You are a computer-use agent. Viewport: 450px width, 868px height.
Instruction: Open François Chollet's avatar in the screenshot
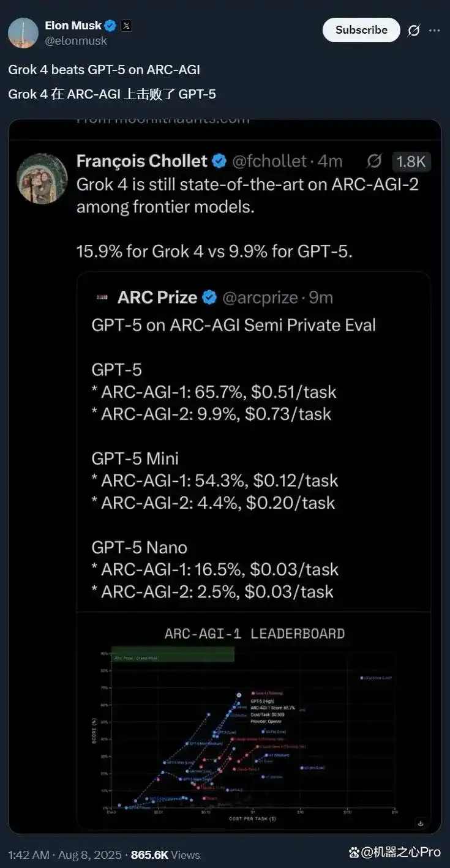pyautogui.click(x=42, y=178)
